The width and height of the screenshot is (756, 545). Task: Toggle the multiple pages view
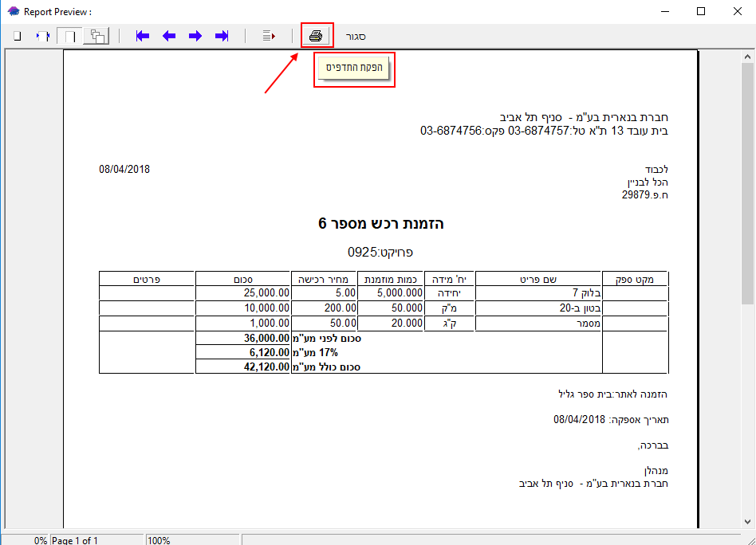click(97, 37)
